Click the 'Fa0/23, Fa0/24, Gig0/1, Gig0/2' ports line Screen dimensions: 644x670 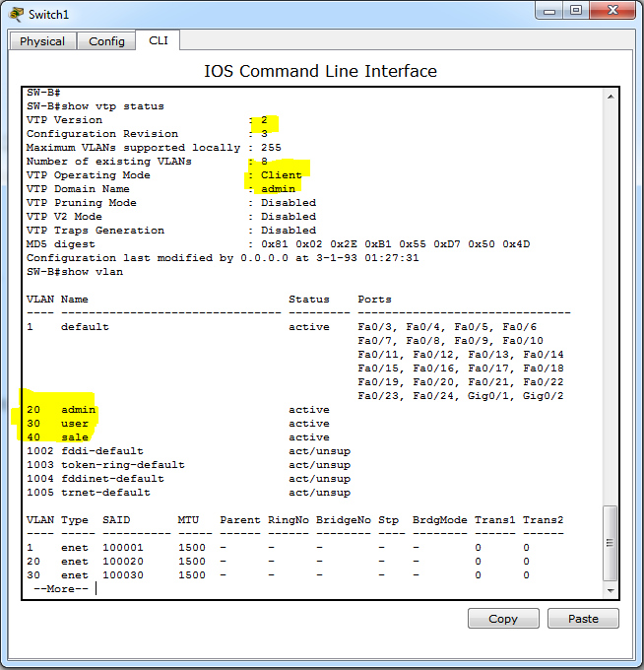461,396
